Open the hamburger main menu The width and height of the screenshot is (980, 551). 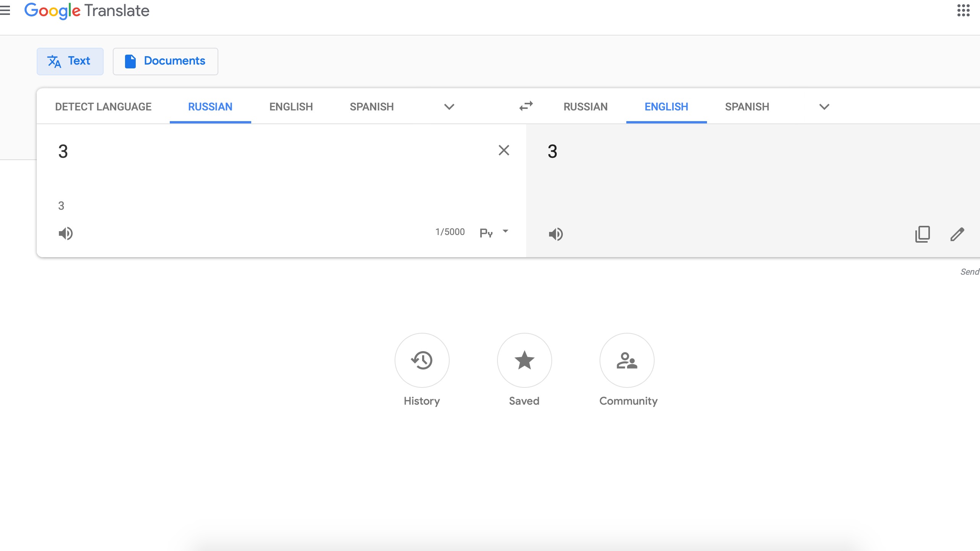(5, 10)
